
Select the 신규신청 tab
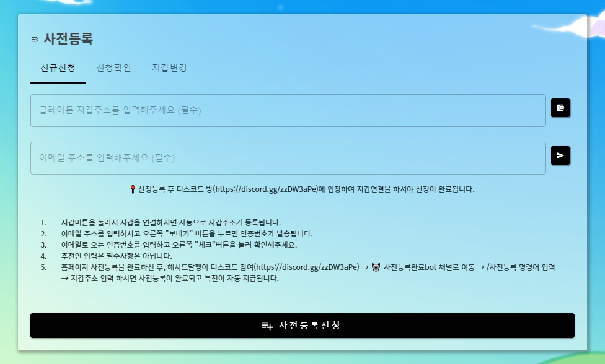pyautogui.click(x=58, y=68)
